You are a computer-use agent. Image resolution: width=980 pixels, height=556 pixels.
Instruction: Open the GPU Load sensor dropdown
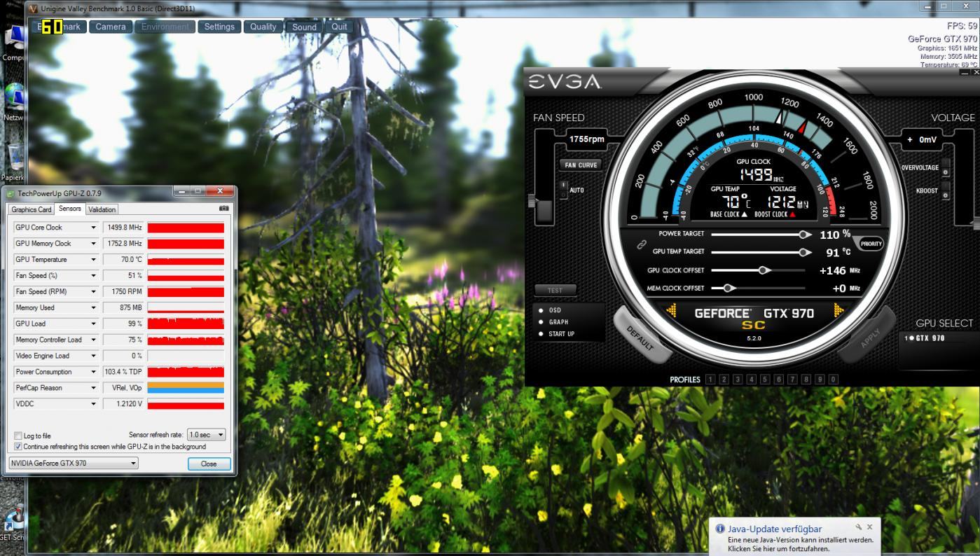coord(93,324)
